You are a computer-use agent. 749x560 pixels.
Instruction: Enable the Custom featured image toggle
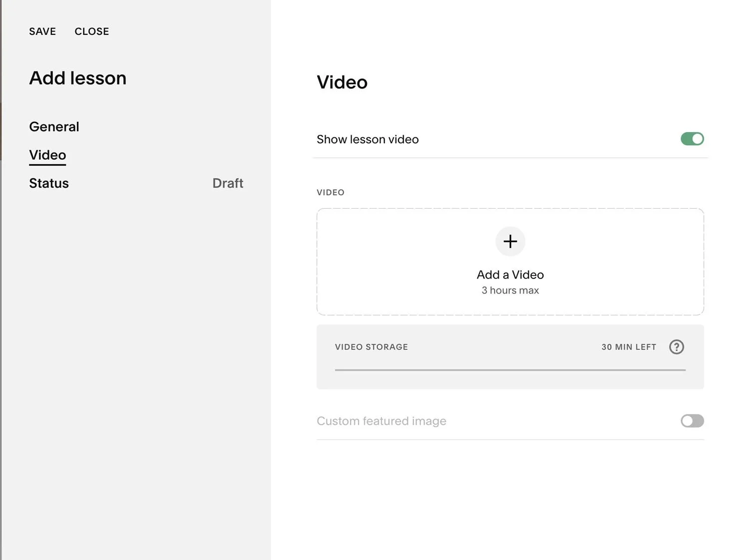[x=692, y=421]
